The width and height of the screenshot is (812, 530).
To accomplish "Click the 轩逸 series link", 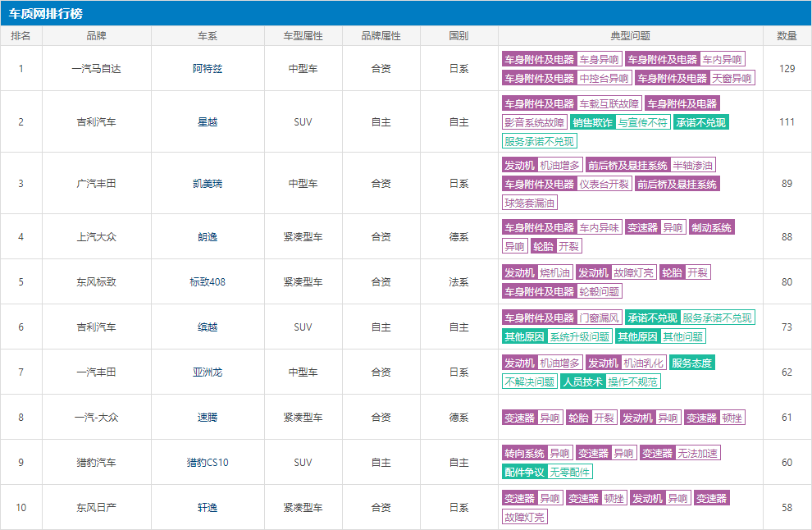I will pos(208,508).
